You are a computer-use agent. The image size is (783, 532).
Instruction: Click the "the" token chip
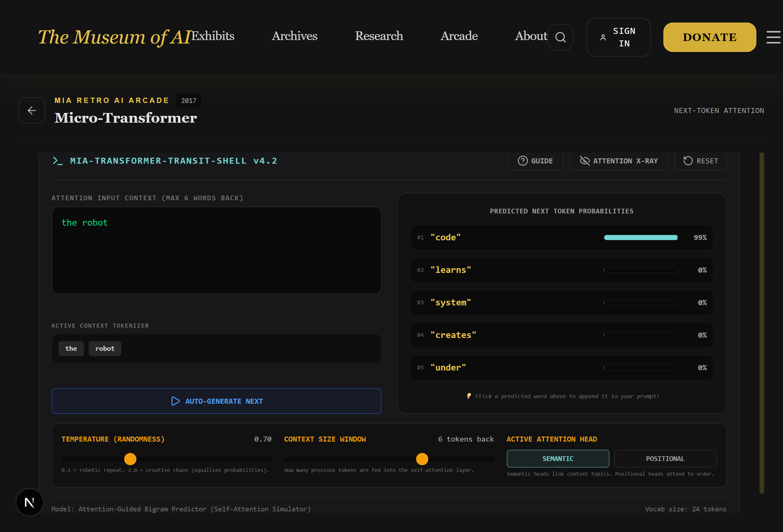(x=71, y=349)
